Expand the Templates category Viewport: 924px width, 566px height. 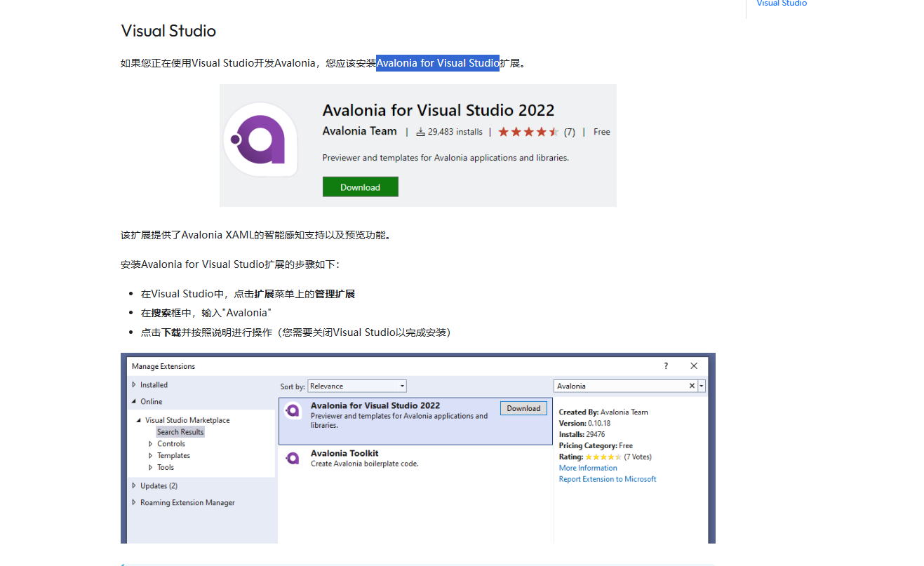point(151,456)
